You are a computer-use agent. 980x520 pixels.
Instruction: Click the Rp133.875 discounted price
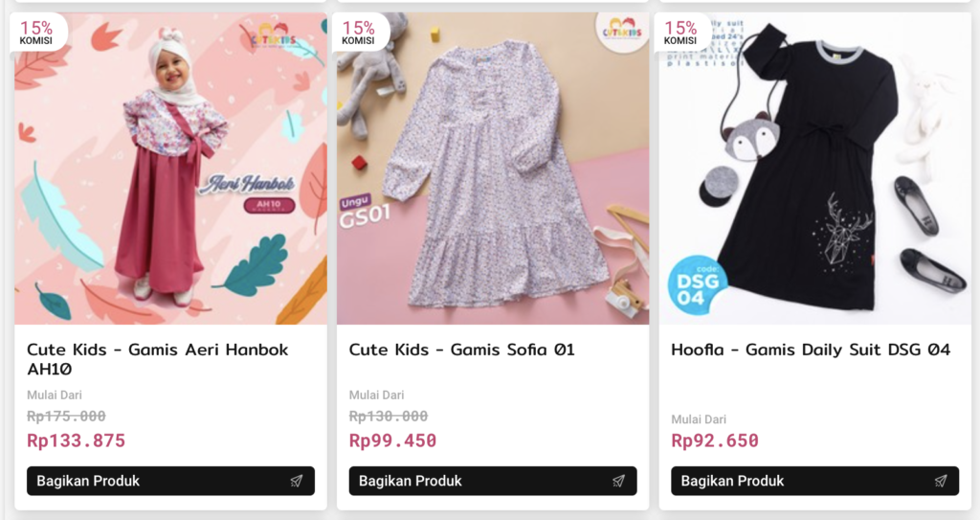pos(76,441)
